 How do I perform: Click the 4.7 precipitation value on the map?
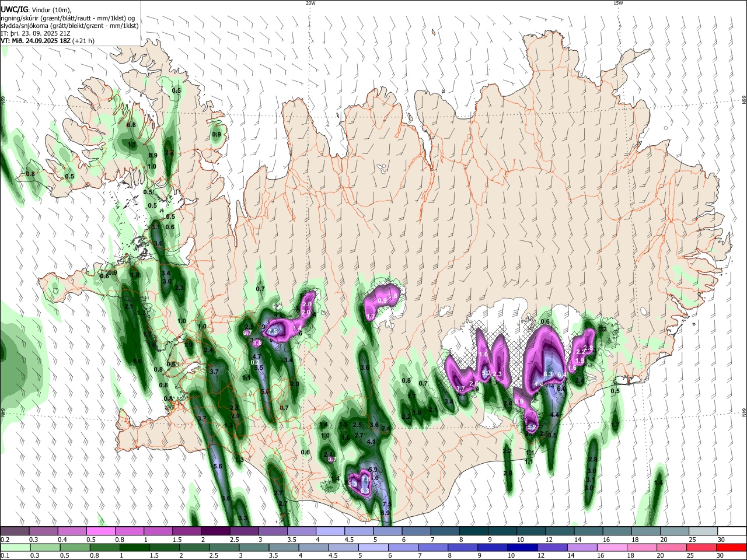[x=256, y=356]
